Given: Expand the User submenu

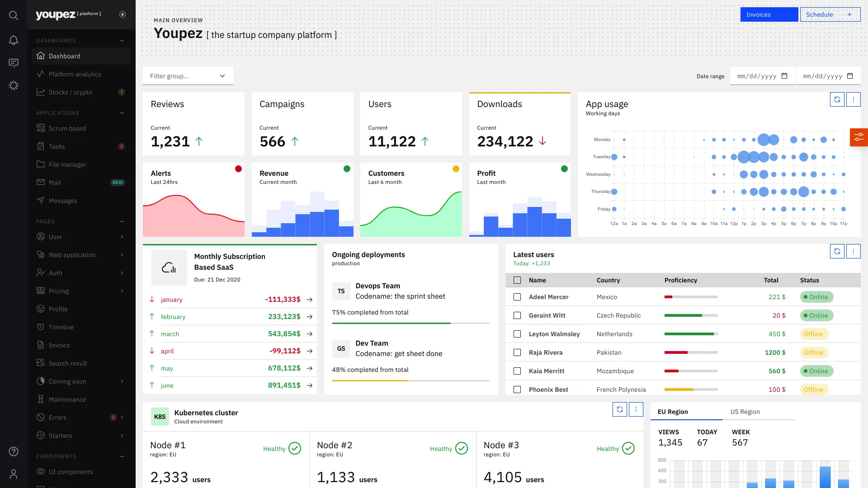Looking at the screenshot, I should (122, 237).
